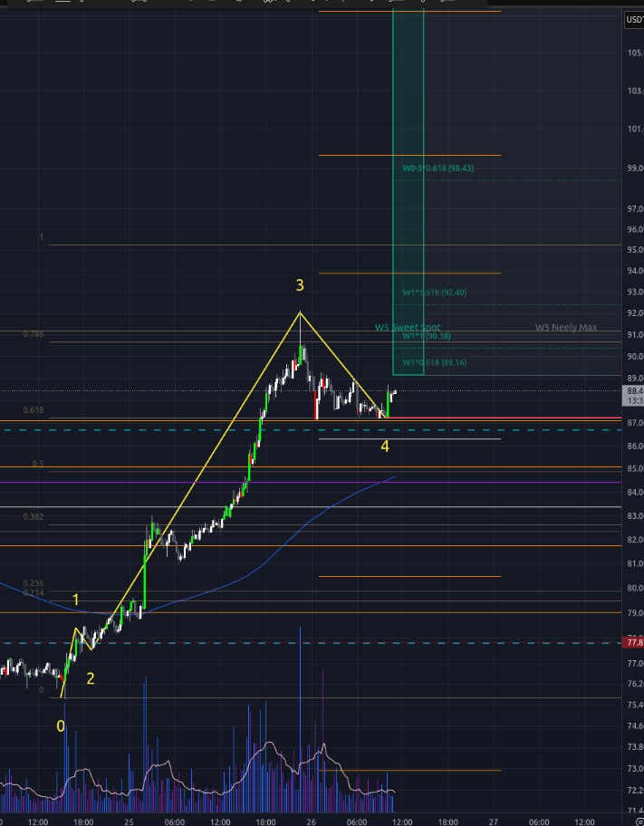The image size is (644, 826).
Task: Click the 0.618 Fibonacci level label
Action: pos(33,410)
